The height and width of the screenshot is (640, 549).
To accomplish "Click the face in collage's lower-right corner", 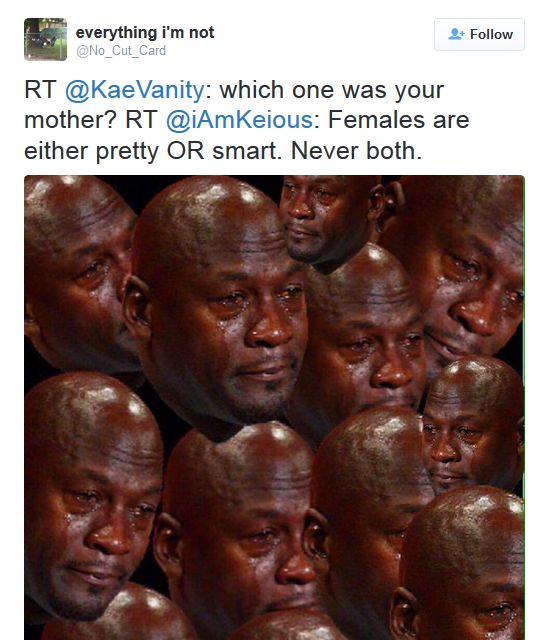I will click(457, 565).
